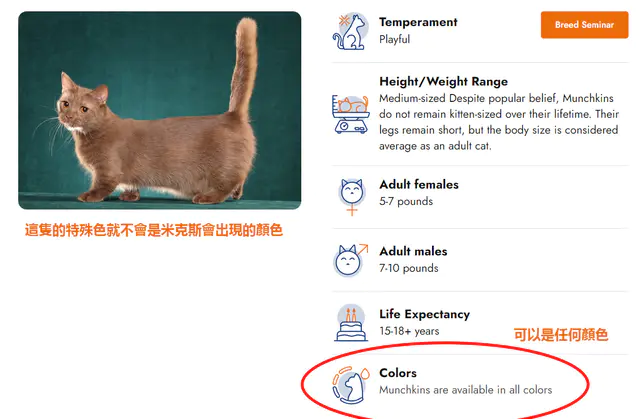The width and height of the screenshot is (640, 419).
Task: Select the '15-18+ years' text
Action: [409, 331]
